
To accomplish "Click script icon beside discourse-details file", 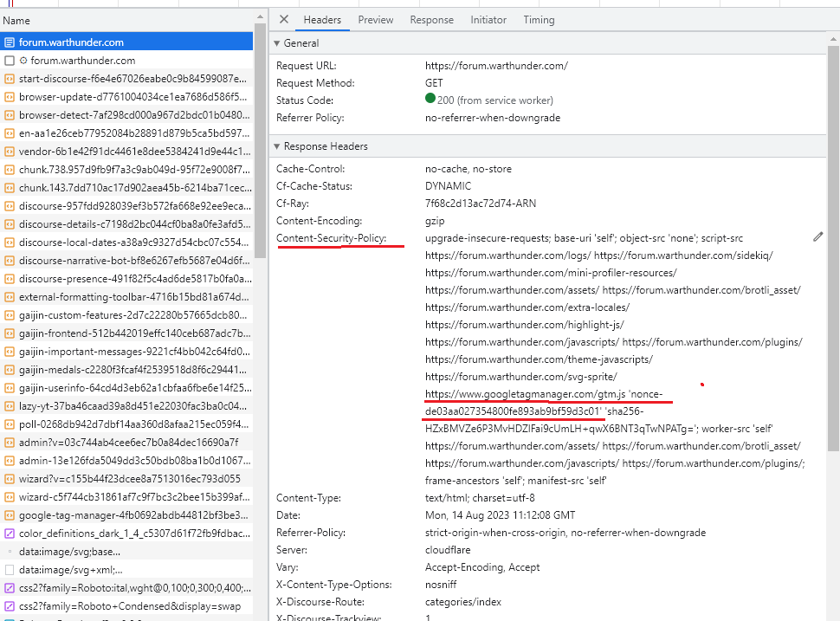I will point(10,224).
